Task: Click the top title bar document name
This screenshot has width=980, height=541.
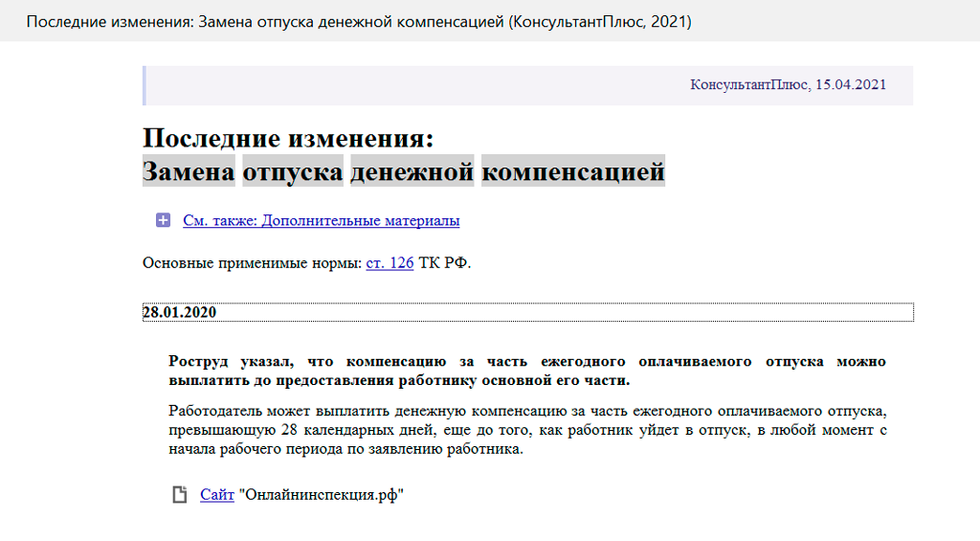Action: (359, 22)
